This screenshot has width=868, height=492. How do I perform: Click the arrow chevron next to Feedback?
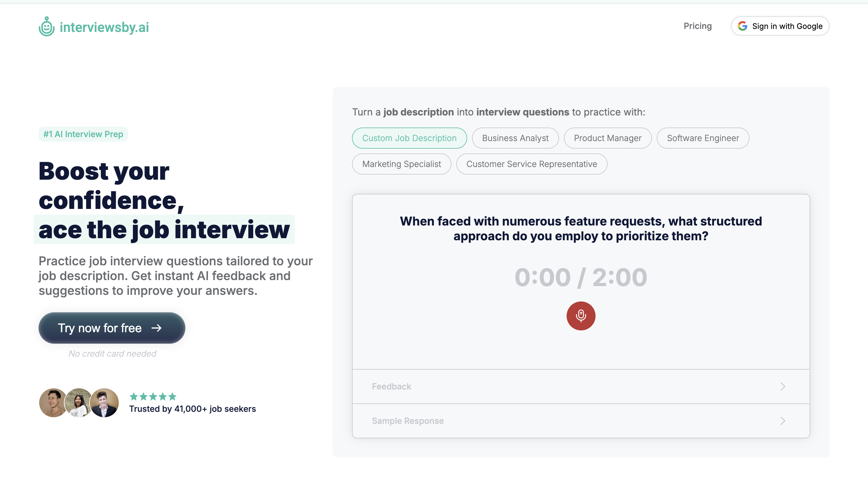[x=783, y=386]
